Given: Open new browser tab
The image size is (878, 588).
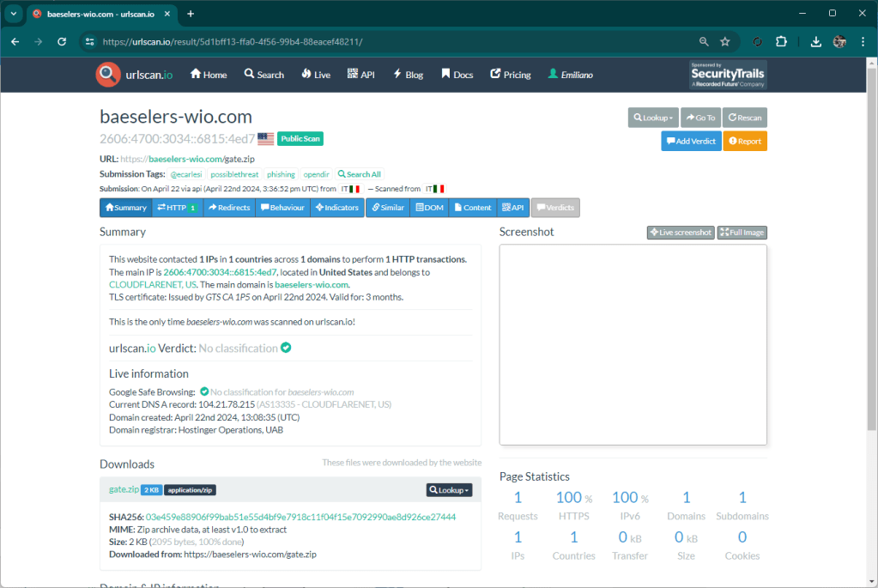Looking at the screenshot, I should pos(191,14).
